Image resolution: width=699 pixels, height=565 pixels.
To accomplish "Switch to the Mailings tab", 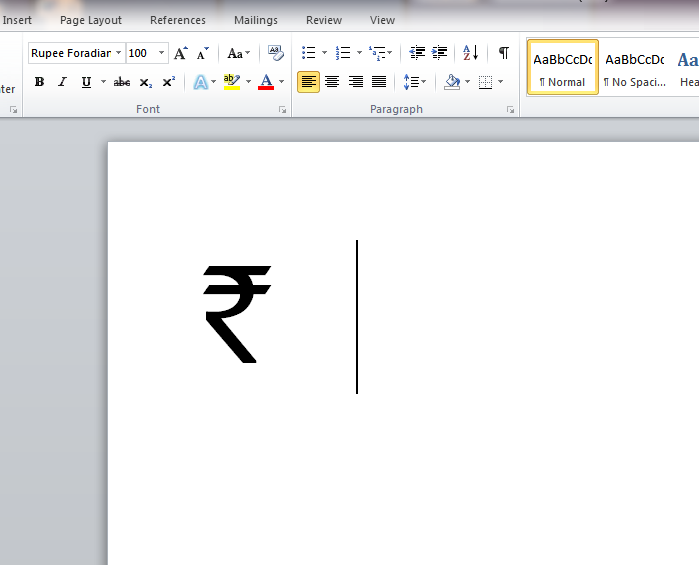I will coord(256,20).
